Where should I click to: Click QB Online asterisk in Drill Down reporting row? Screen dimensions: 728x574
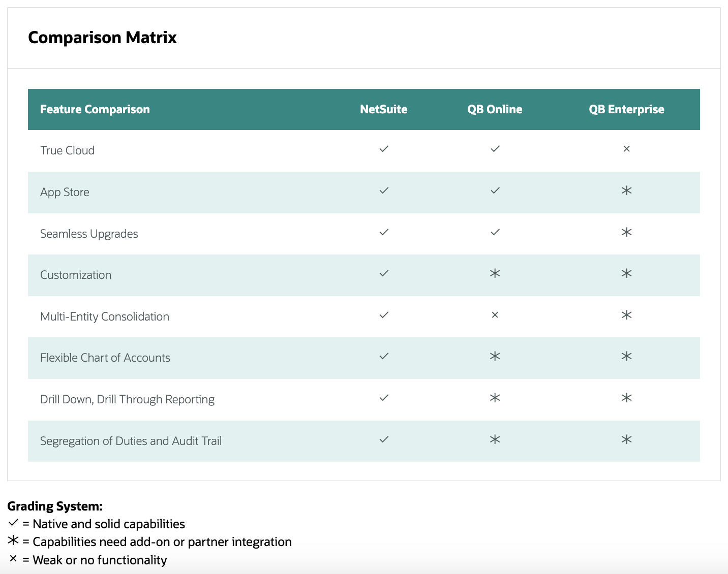pos(495,398)
